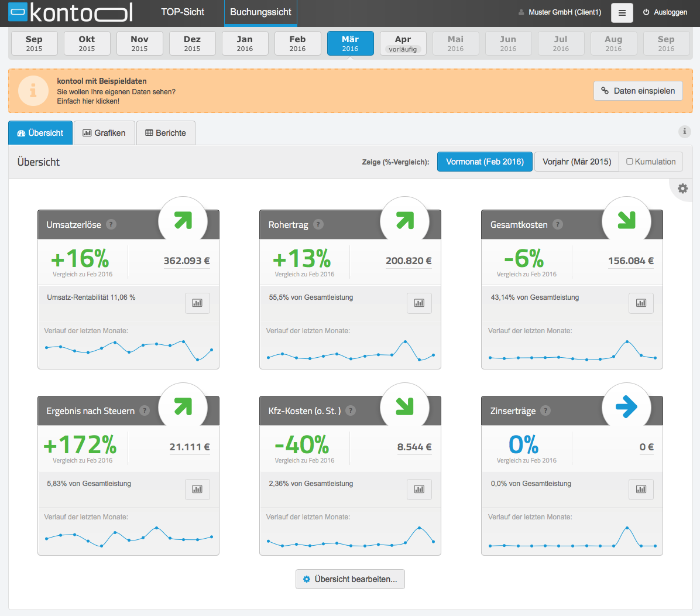Viewport: 700px width, 616px height.
Task: Open chart icon in Umsatzerlöse card
Action: 197,303
